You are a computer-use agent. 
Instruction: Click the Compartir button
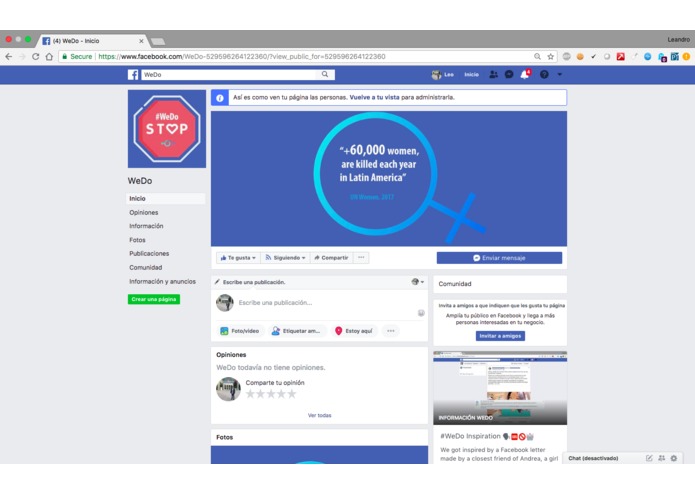[x=332, y=258]
